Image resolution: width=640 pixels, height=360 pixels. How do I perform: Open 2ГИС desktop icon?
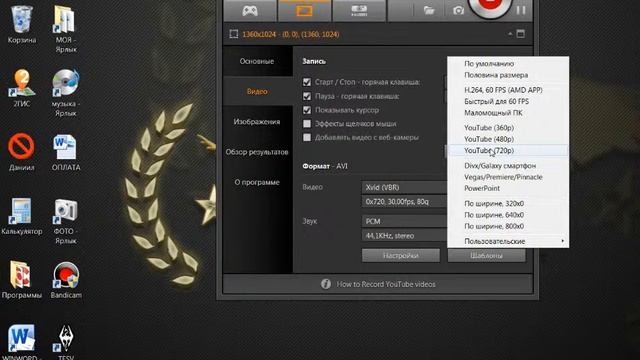click(22, 87)
